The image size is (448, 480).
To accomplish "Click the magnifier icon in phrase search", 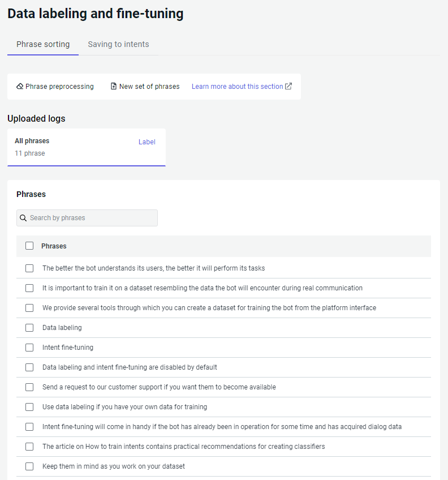I will tap(23, 218).
